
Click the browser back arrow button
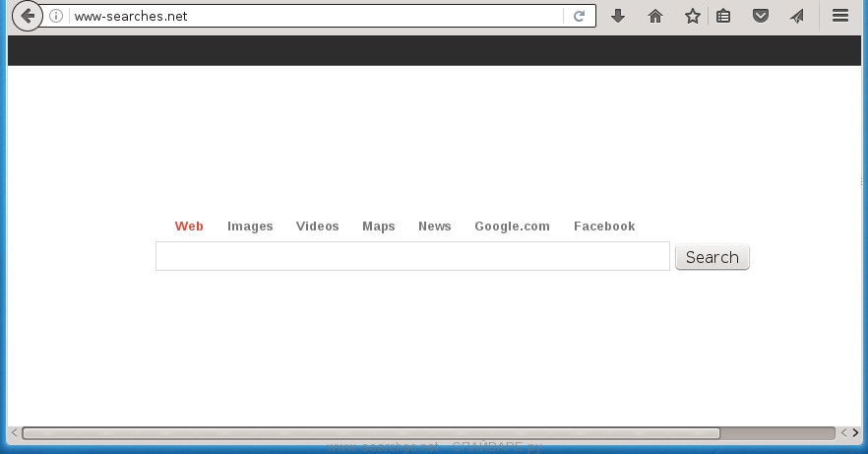(x=27, y=16)
